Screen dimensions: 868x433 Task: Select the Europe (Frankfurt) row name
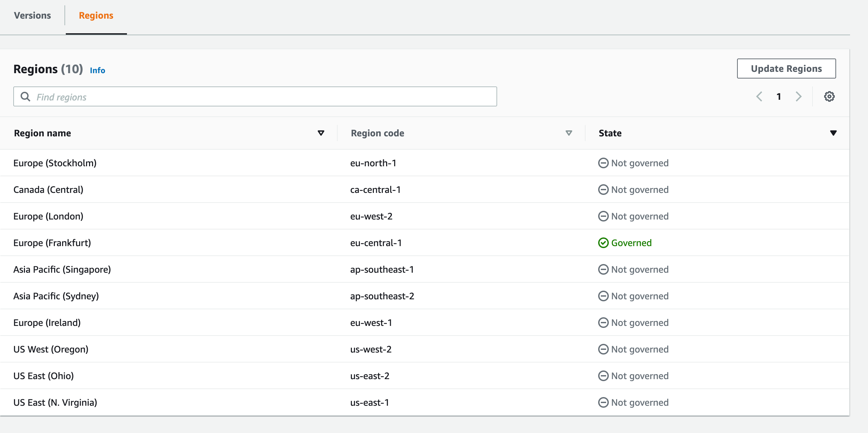[x=52, y=243]
